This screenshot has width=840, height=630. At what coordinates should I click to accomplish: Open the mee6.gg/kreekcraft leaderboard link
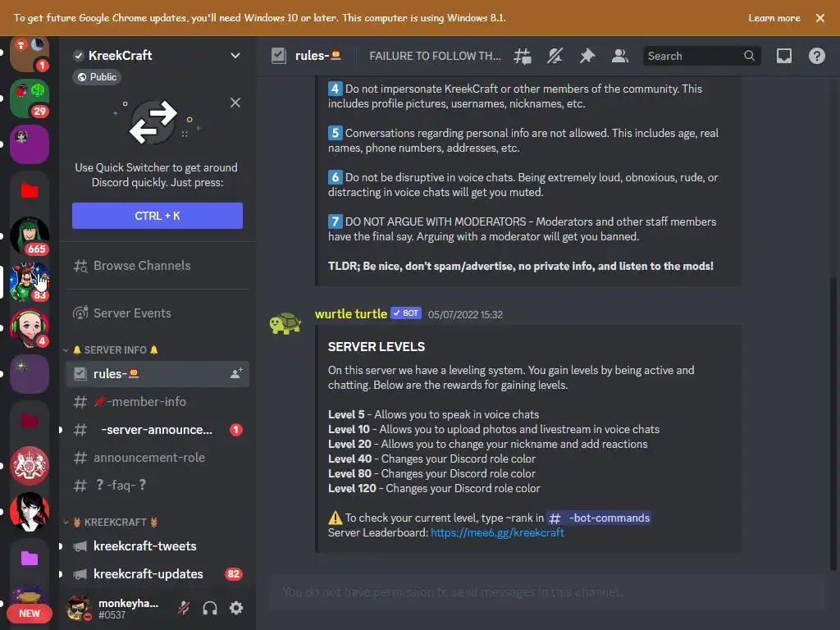pos(497,533)
